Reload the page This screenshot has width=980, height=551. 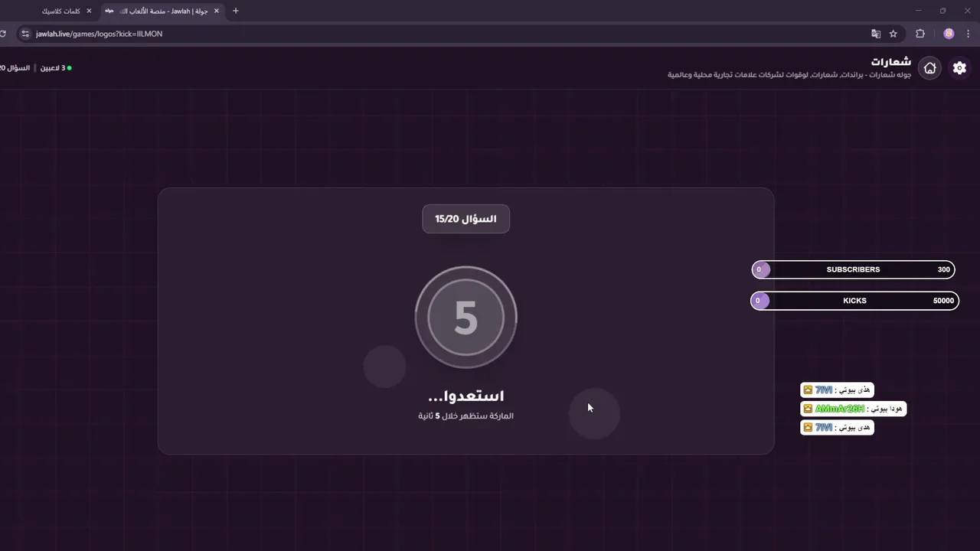(x=3, y=34)
